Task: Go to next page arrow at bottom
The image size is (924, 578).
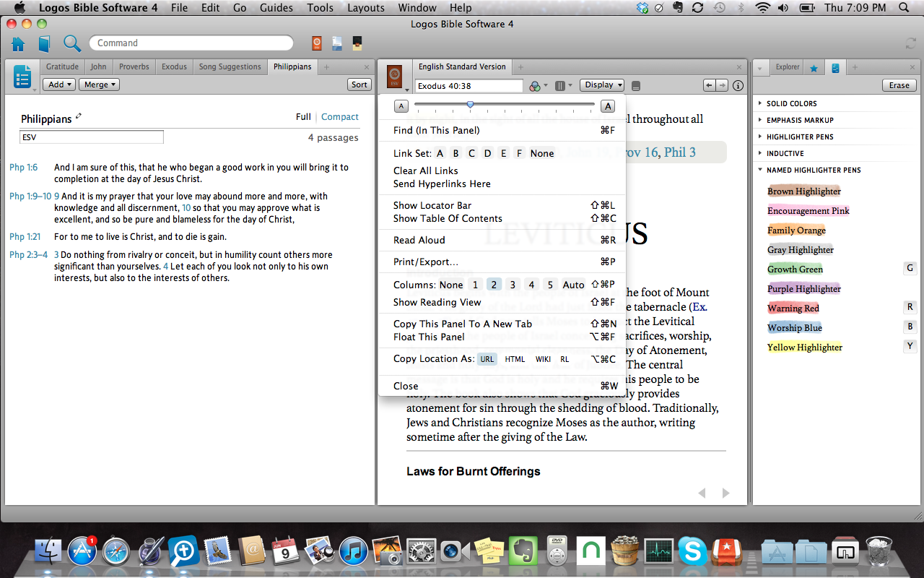Action: 725,493
